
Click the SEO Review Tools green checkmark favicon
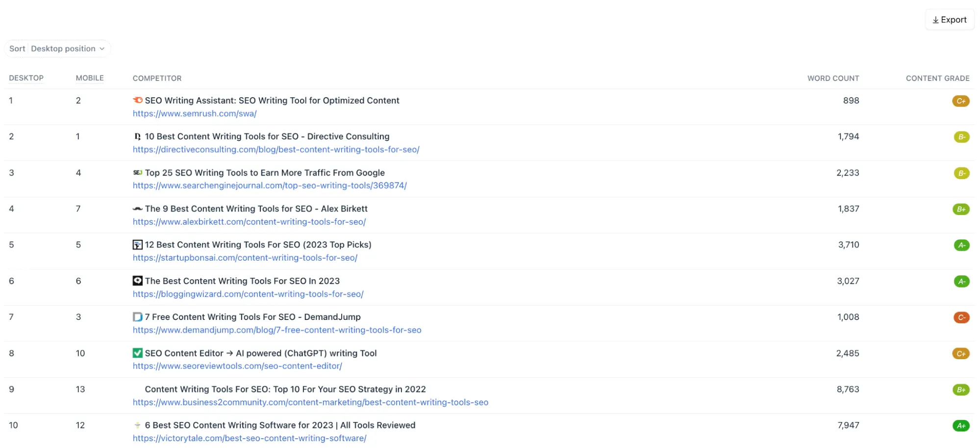coord(138,353)
